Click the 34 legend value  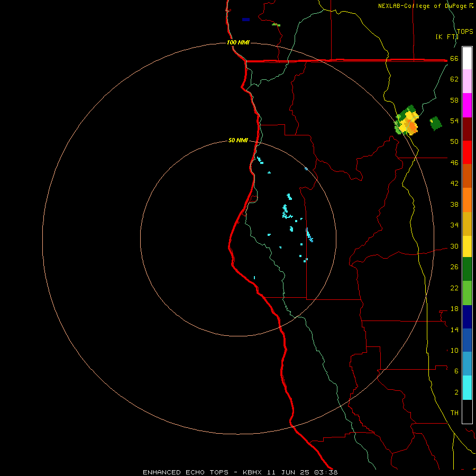(x=454, y=225)
